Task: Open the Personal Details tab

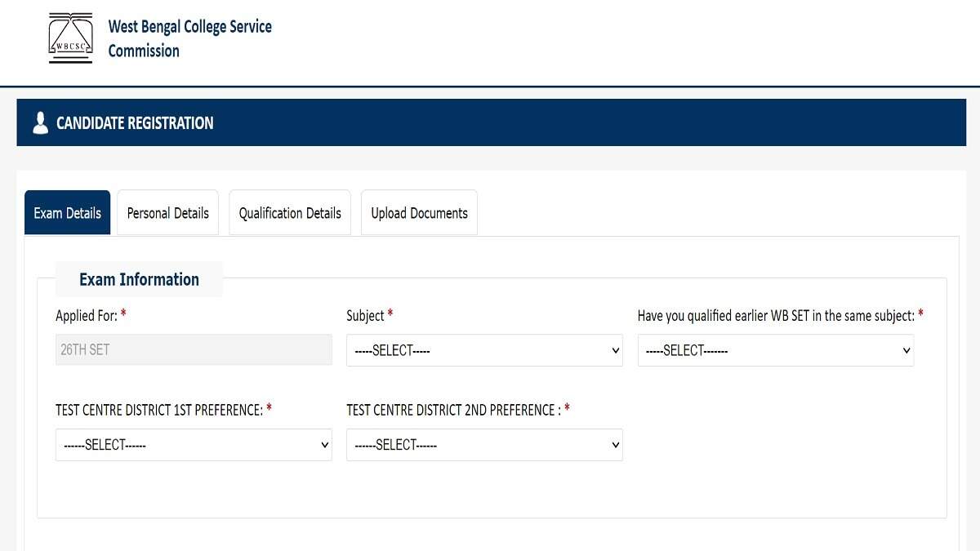Action: point(168,213)
